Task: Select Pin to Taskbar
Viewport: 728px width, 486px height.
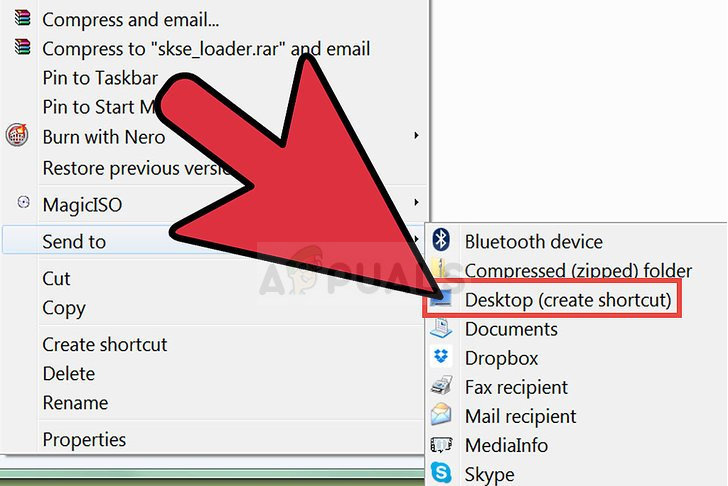Action: pos(100,78)
